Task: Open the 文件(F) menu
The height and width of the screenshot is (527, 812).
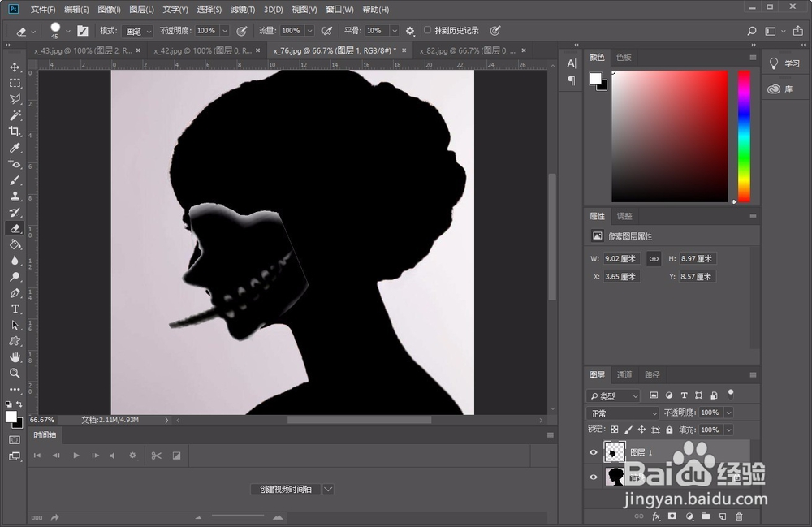Action: 43,9
